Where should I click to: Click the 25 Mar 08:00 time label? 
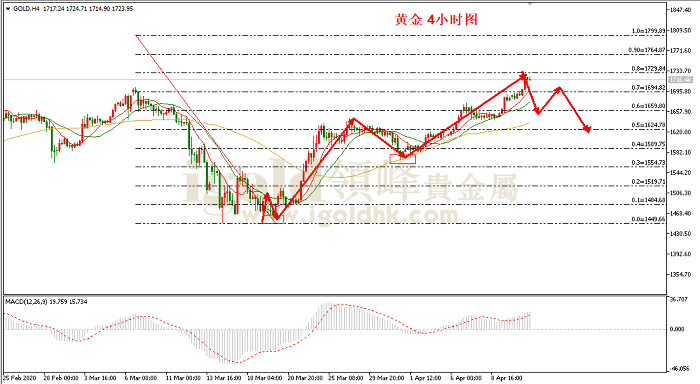(346, 378)
